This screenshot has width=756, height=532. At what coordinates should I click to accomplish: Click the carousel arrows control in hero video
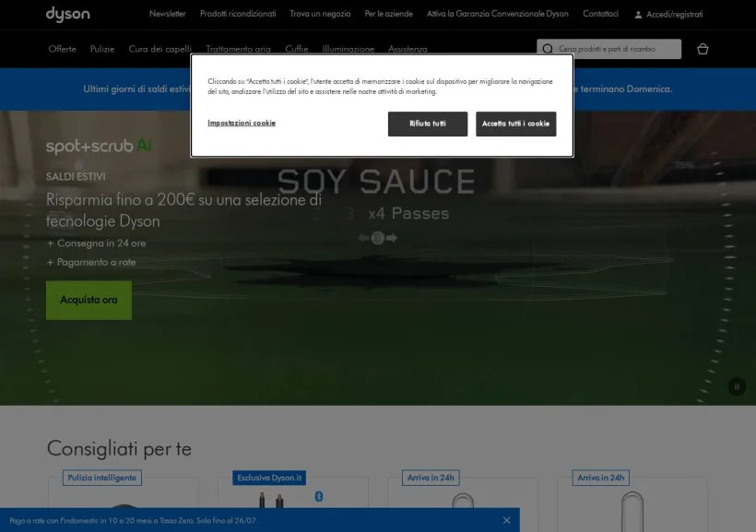point(377,238)
